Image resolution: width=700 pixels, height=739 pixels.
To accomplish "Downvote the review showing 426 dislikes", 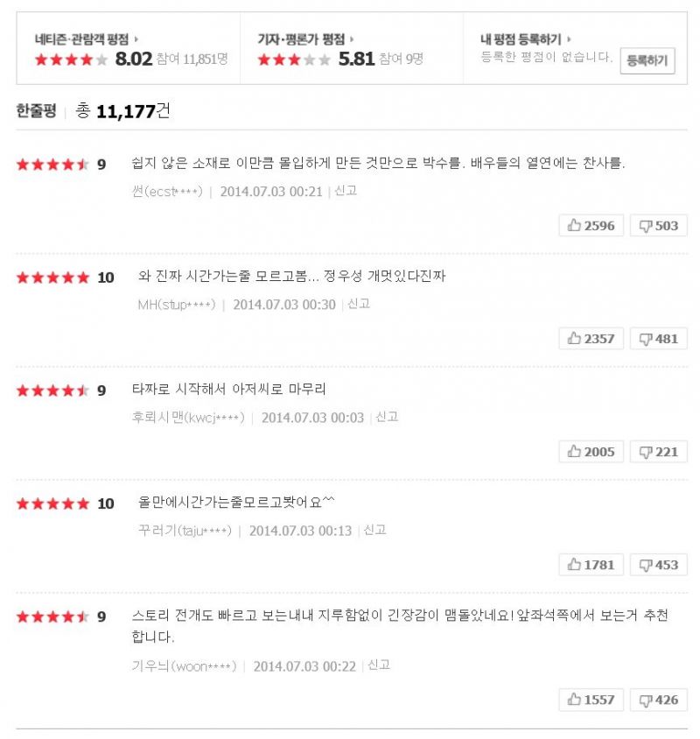I will click(658, 700).
